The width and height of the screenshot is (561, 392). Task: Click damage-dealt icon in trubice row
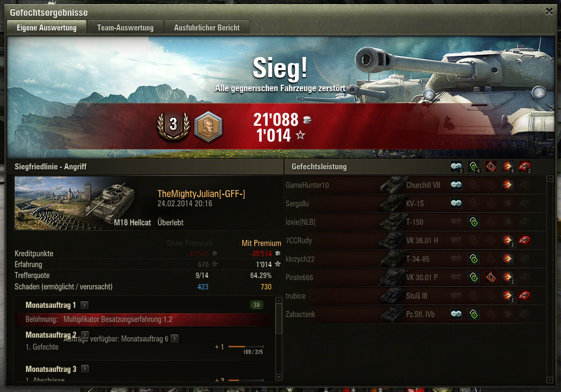[x=508, y=296]
